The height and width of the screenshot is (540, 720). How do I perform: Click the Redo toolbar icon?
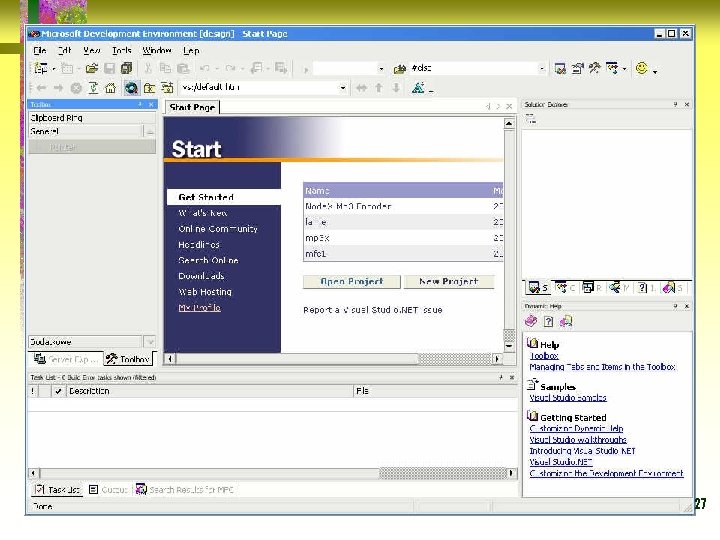pyautogui.click(x=231, y=68)
